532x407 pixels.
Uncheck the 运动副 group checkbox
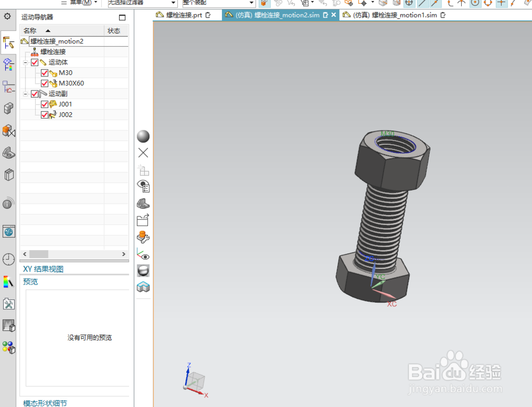(x=35, y=94)
